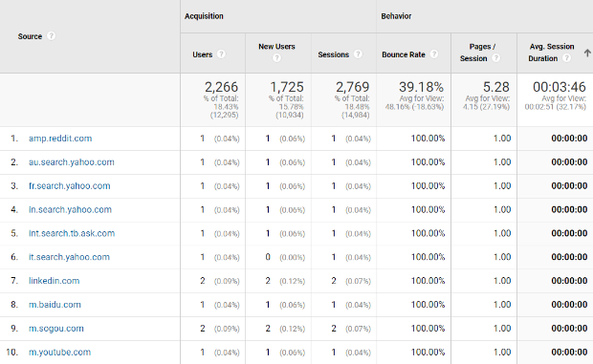Select the total Sessions value 2,769
This screenshot has height=364, width=593.
click(x=353, y=87)
